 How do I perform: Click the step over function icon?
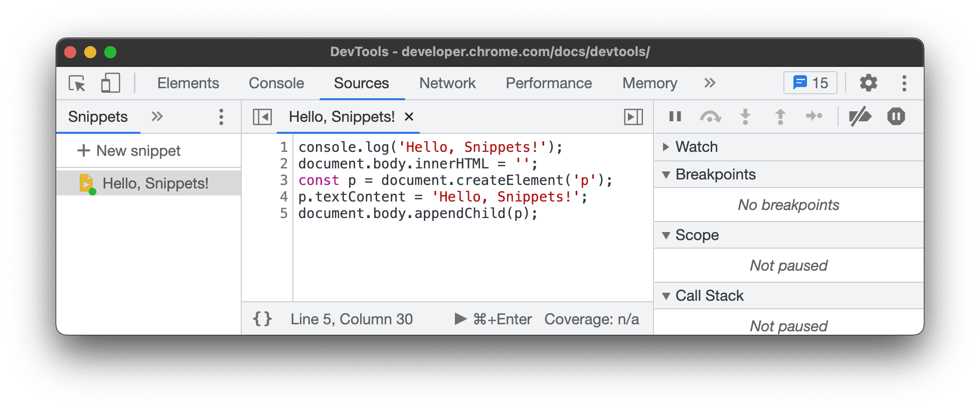[710, 117]
